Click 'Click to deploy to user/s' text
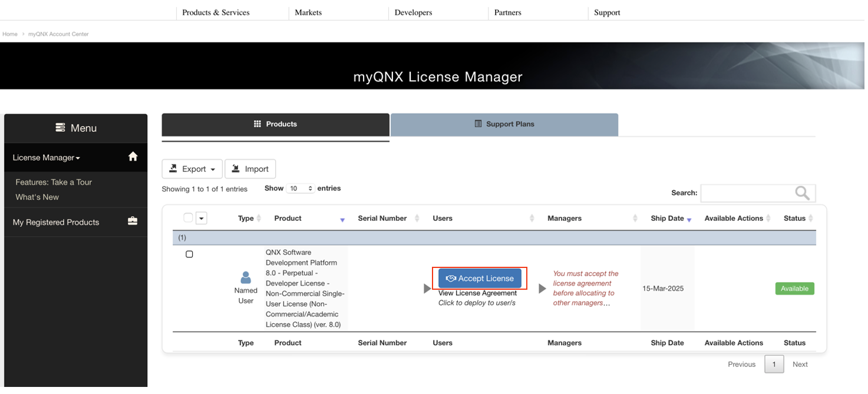Screen dimensions: 868x394 point(477,303)
